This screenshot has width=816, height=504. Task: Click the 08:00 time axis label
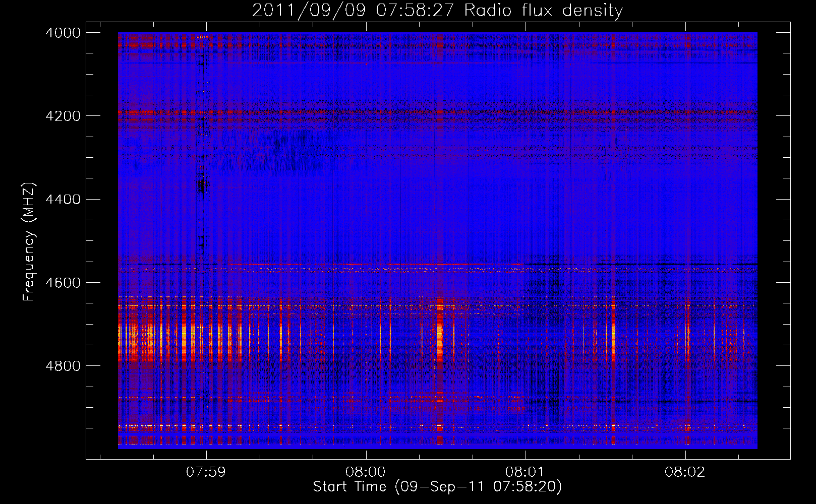tap(366, 472)
